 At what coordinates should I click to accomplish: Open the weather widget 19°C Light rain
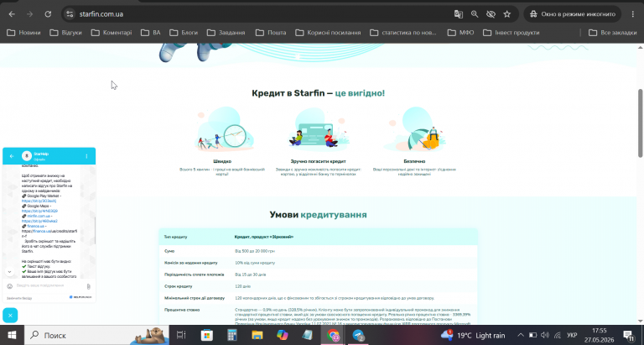tap(473, 335)
